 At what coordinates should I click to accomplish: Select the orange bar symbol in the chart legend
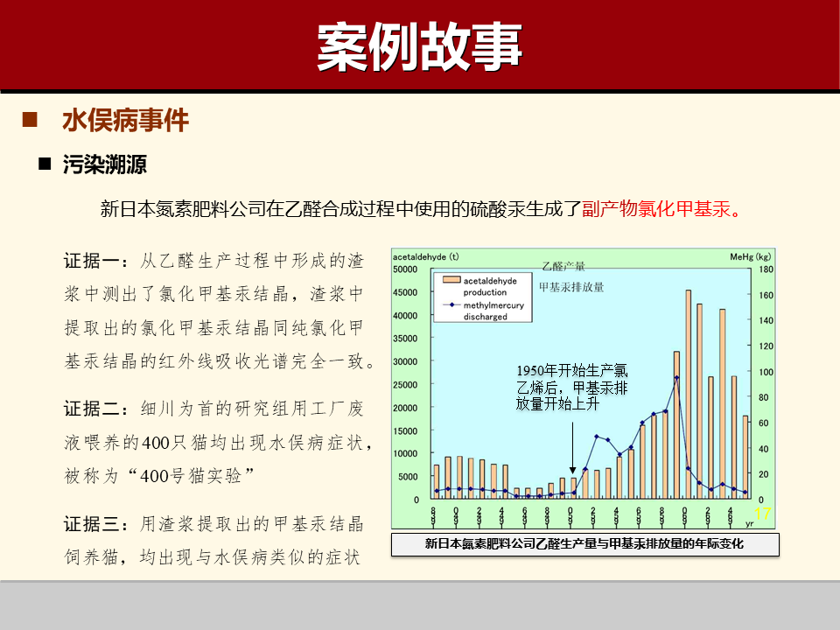451,281
